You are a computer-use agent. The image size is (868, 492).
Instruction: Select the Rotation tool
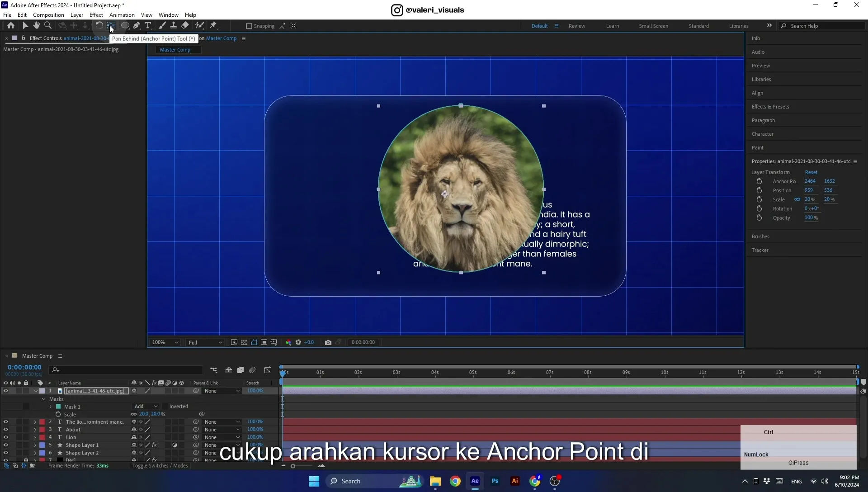99,26
